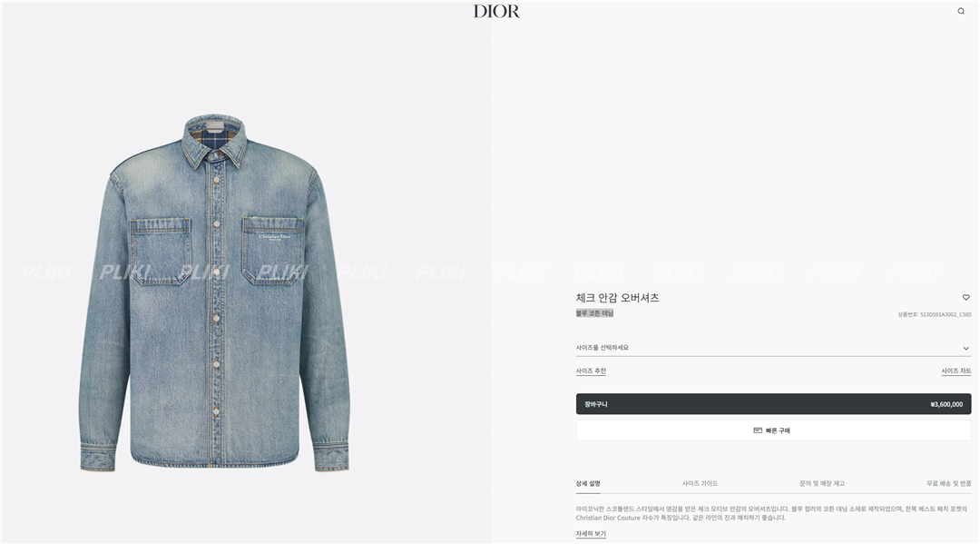The width and height of the screenshot is (980, 544).
Task: Expand the size selector chevron arrow
Action: coord(965,348)
